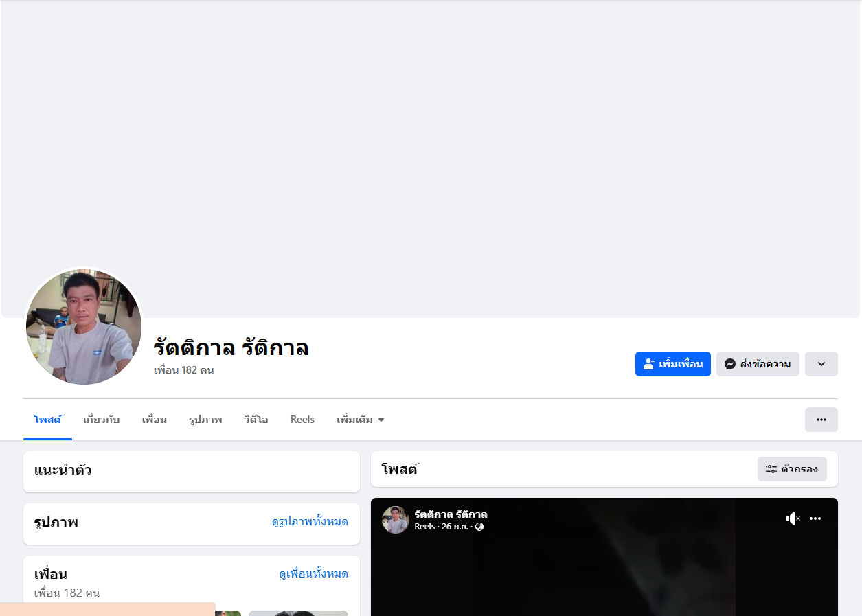The height and width of the screenshot is (616, 862).
Task: Open the reel post's three-dots options
Action: tap(815, 518)
